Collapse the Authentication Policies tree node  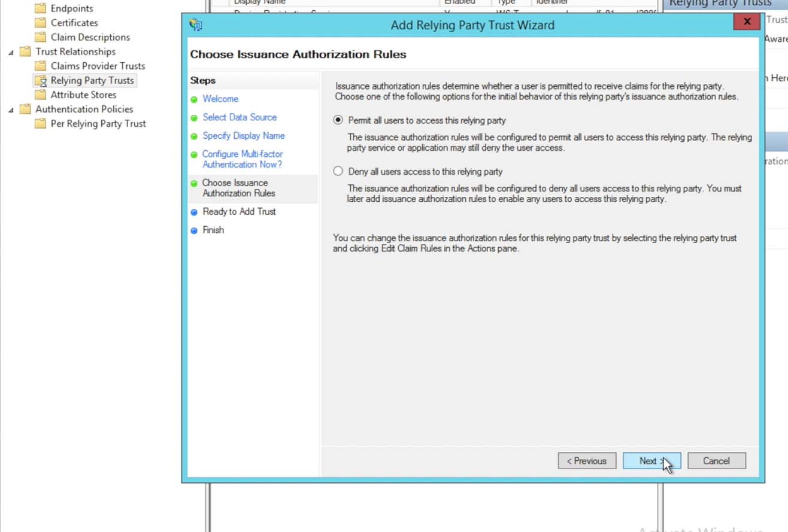11,110
